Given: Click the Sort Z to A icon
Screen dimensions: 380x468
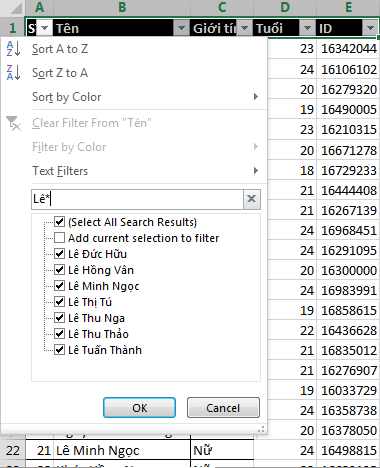Looking at the screenshot, I should pos(13,73).
